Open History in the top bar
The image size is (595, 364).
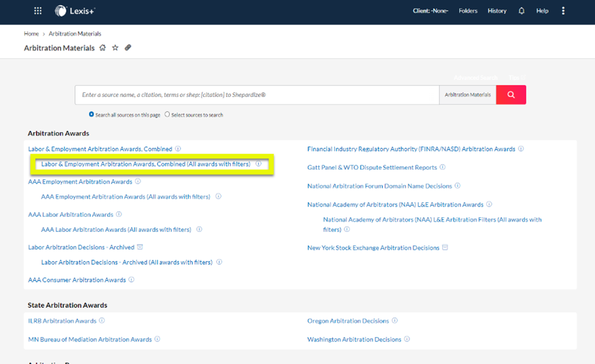497,11
